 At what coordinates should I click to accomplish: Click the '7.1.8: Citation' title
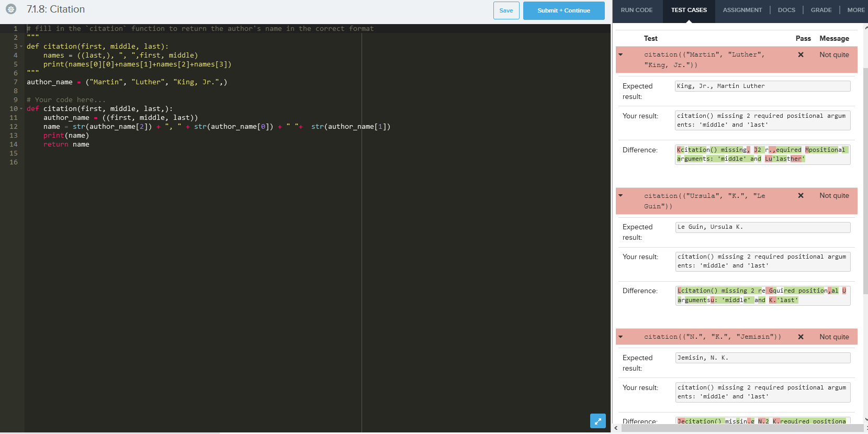pos(55,9)
